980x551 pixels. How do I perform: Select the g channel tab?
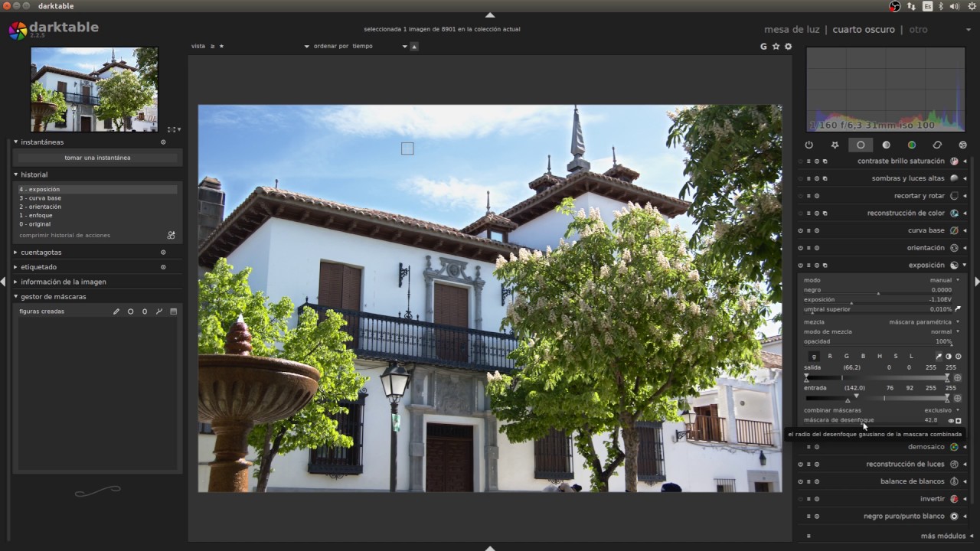pyautogui.click(x=814, y=356)
